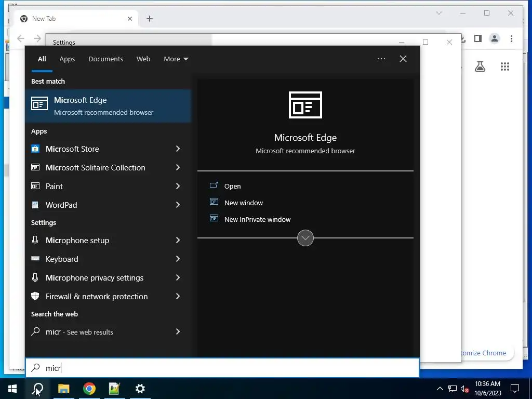Image resolution: width=532 pixels, height=399 pixels.
Task: Expand more Edge actions chevron
Action: (305, 238)
